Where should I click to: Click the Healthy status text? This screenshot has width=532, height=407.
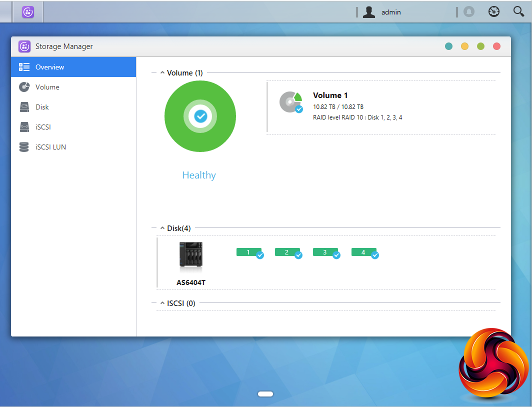coord(199,175)
